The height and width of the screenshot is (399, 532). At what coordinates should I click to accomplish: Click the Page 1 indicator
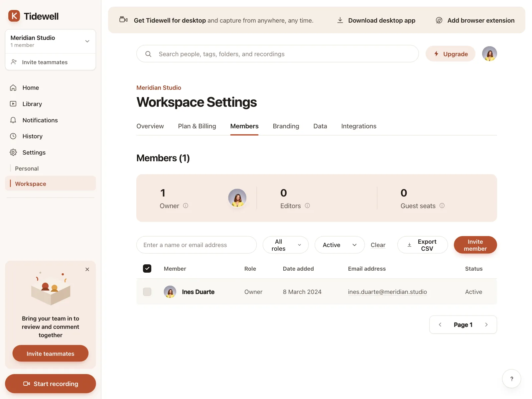(x=463, y=325)
